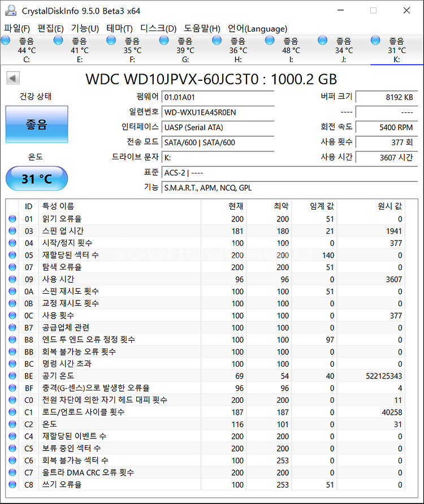
Task: Click the H: drive blue status orb
Action: (x=217, y=41)
